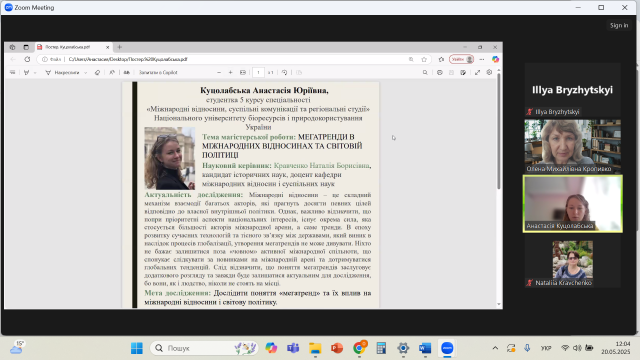Click the browser back arrow
Image resolution: width=640 pixels, height=360 pixels.
point(13,59)
